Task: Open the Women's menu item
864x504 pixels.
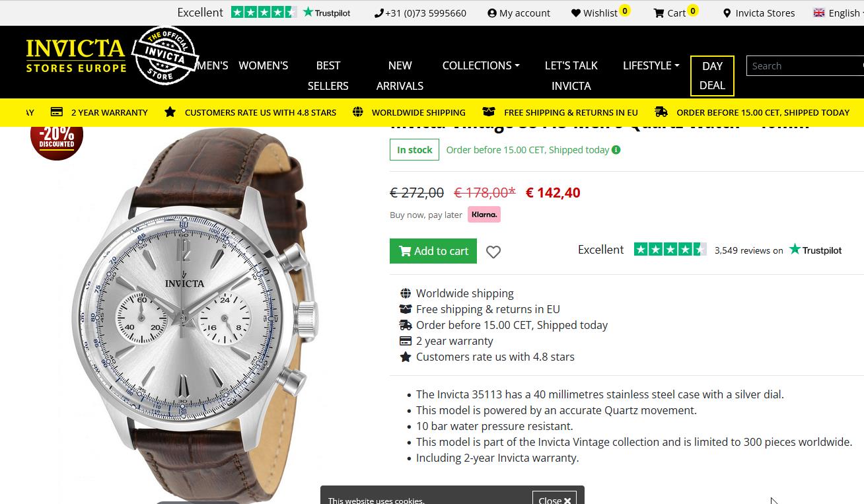Action: pyautogui.click(x=263, y=65)
